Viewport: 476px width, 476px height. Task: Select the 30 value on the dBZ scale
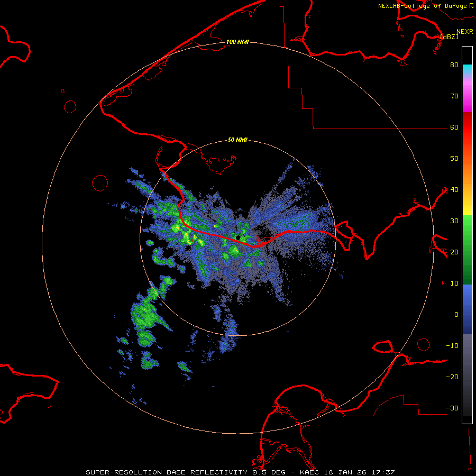click(454, 221)
